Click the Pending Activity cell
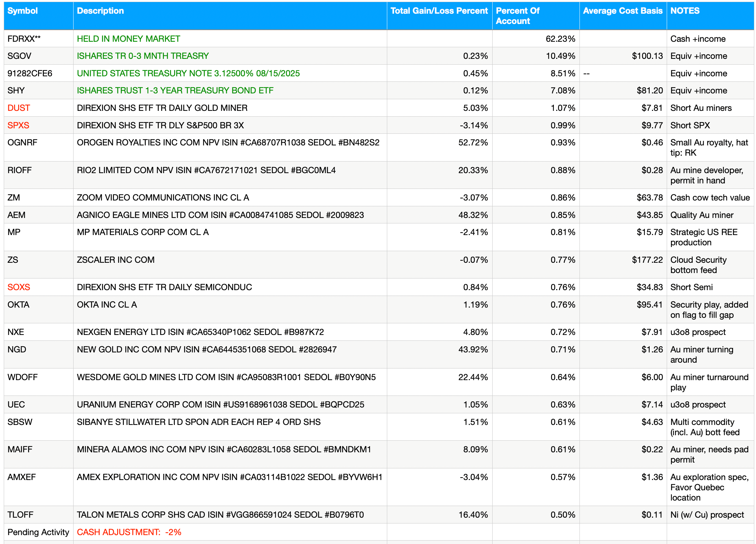Image resolution: width=756 pixels, height=544 pixels. point(38,532)
